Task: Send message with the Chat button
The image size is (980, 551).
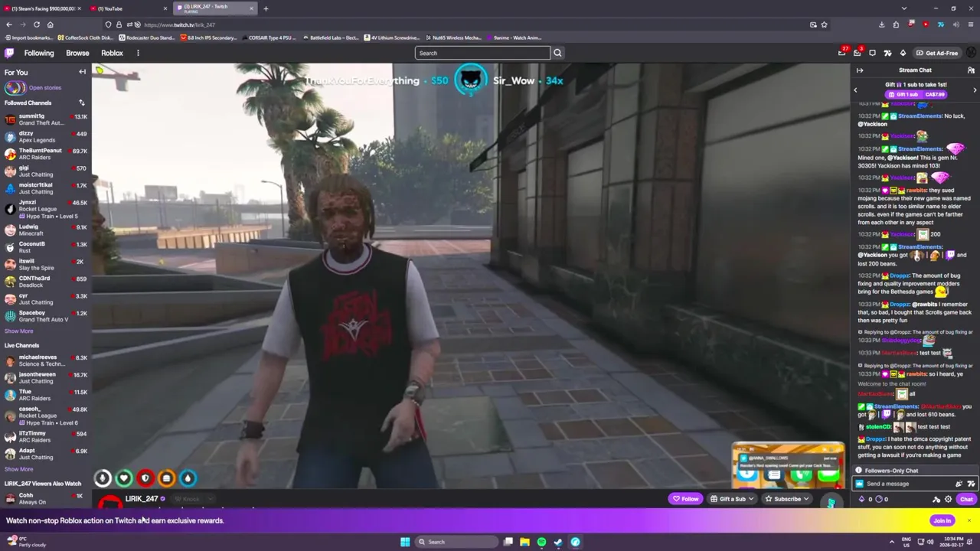Action: click(966, 499)
